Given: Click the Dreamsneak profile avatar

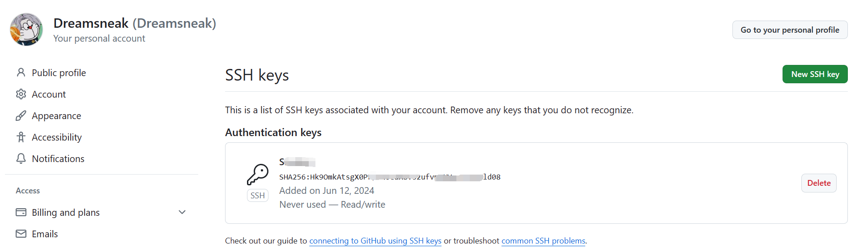Looking at the screenshot, I should pos(26,30).
